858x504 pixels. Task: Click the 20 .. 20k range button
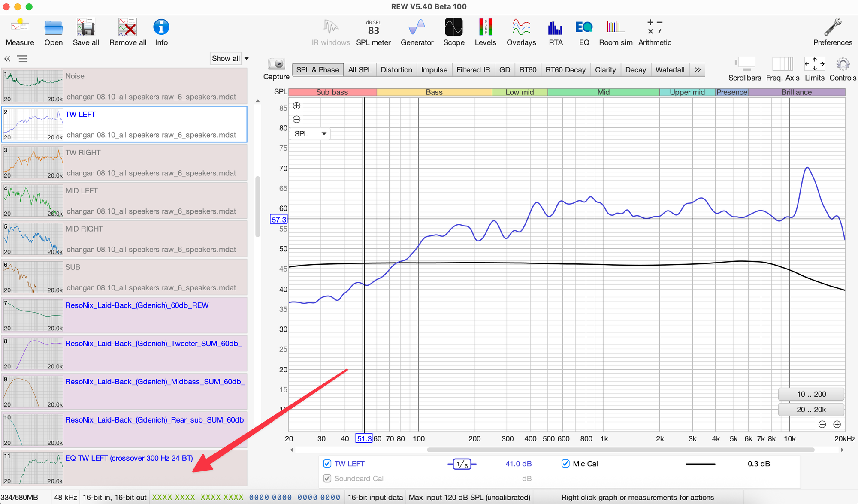811,410
